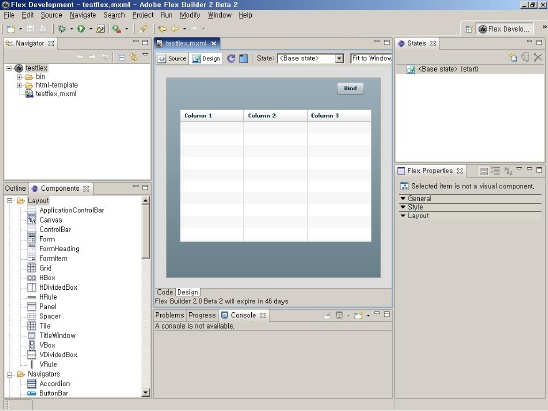Click Category View icon in Flex Properties
This screenshot has width=548, height=411.
coord(496,171)
